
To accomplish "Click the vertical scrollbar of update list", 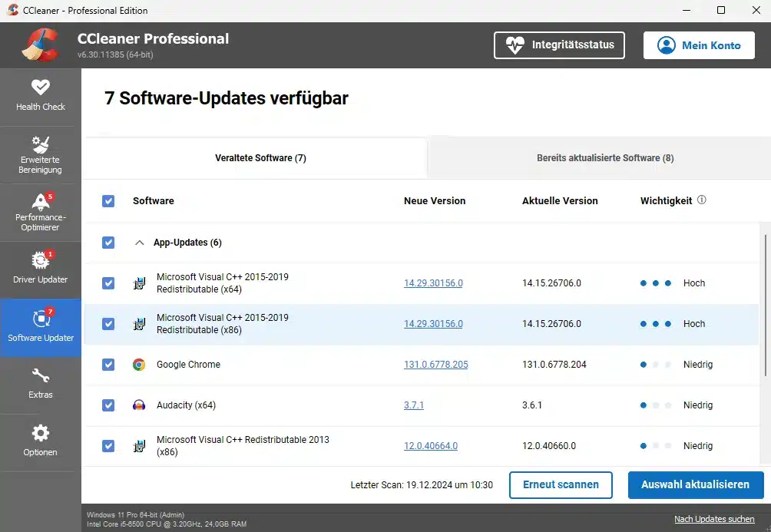I will click(765, 306).
